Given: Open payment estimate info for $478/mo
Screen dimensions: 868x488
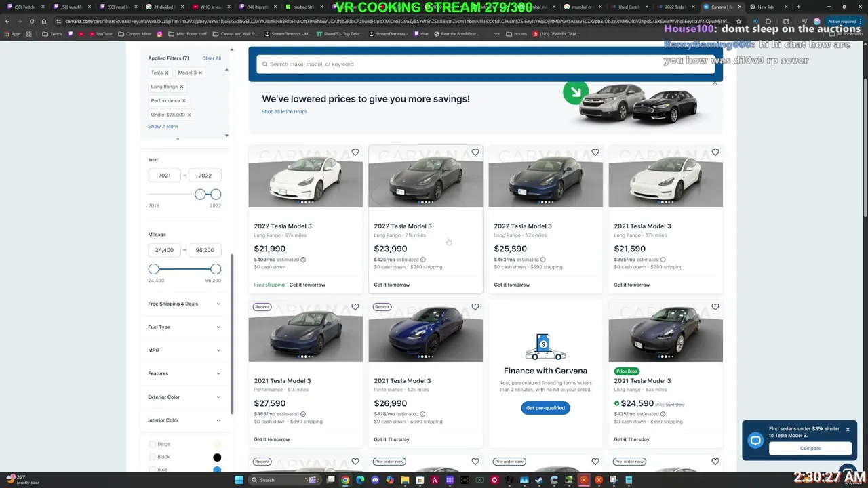Looking at the screenshot, I should [x=423, y=414].
